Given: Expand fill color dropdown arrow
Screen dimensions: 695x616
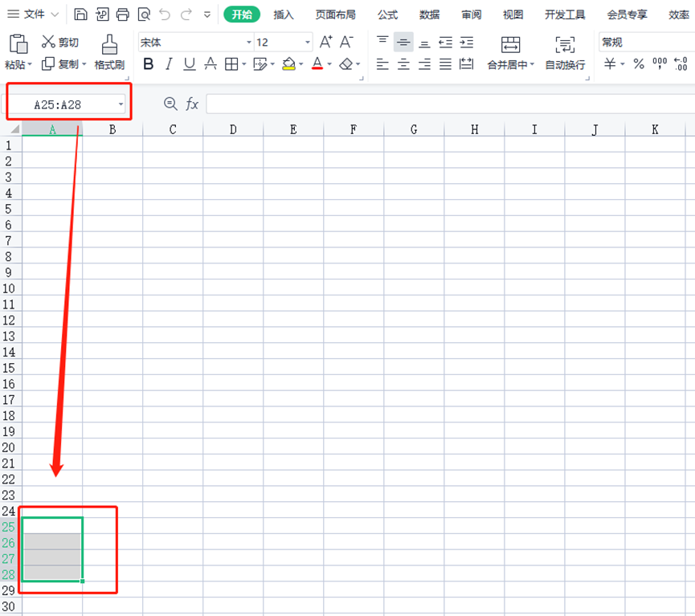Looking at the screenshot, I should (x=301, y=64).
